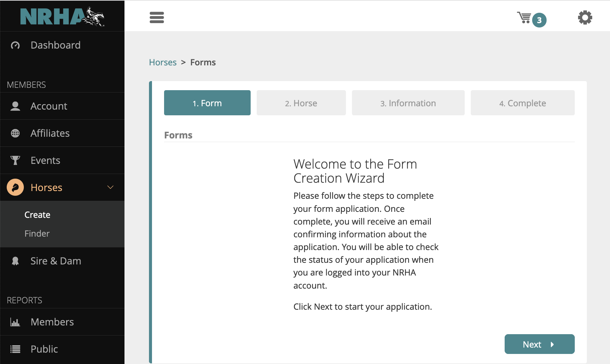Click the NRHA logo

pos(62,16)
